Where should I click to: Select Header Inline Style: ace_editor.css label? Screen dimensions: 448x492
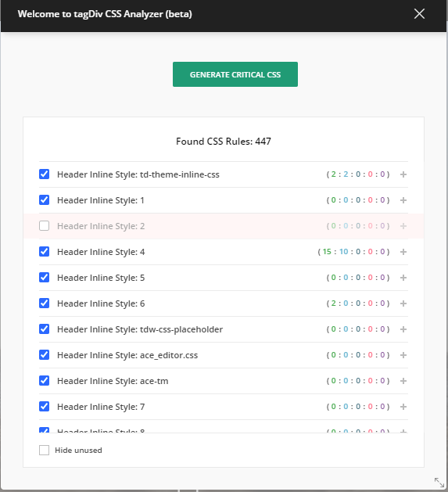[x=127, y=355]
